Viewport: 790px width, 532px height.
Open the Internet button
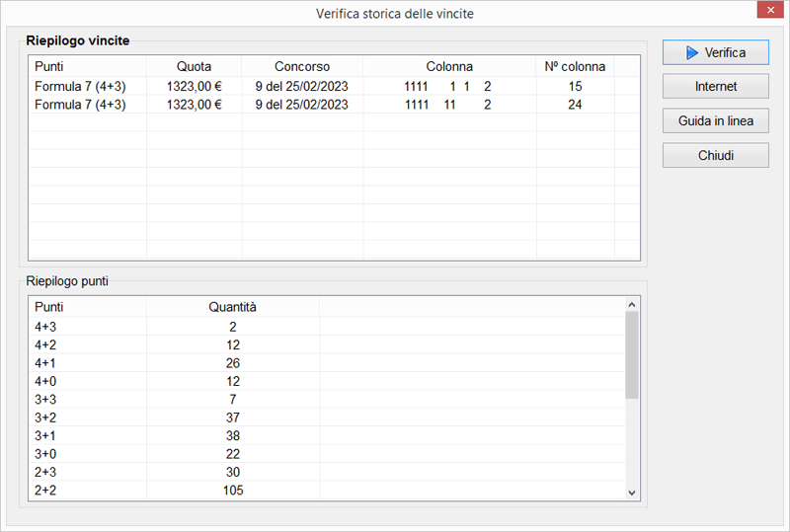pyautogui.click(x=715, y=87)
